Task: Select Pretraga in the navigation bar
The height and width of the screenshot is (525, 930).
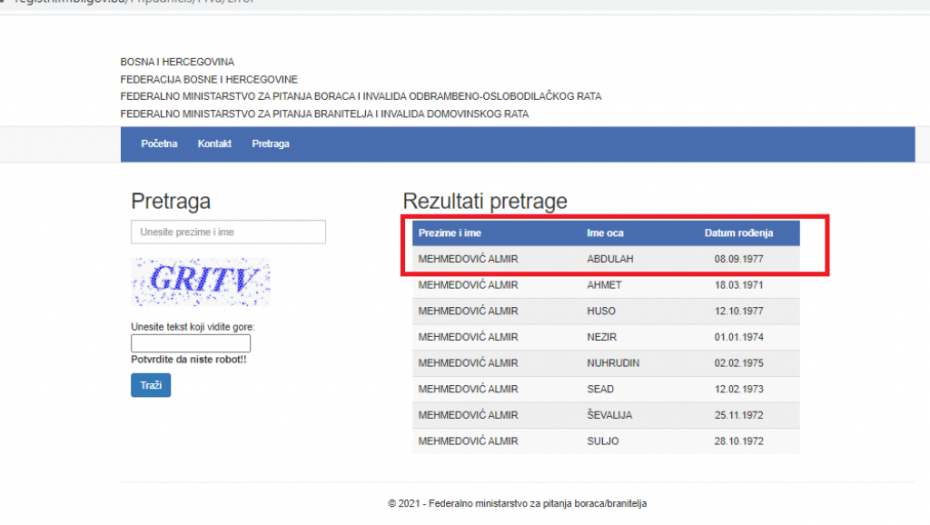Action: click(x=270, y=144)
